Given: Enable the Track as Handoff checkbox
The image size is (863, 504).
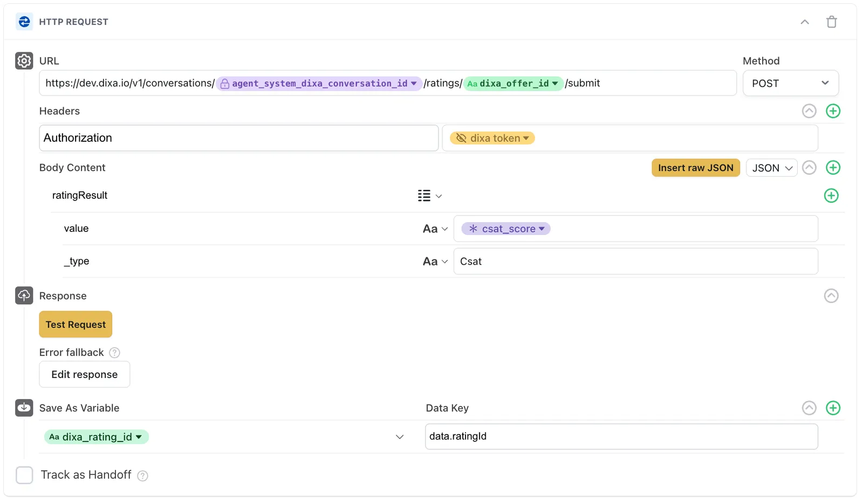Looking at the screenshot, I should tap(24, 475).
